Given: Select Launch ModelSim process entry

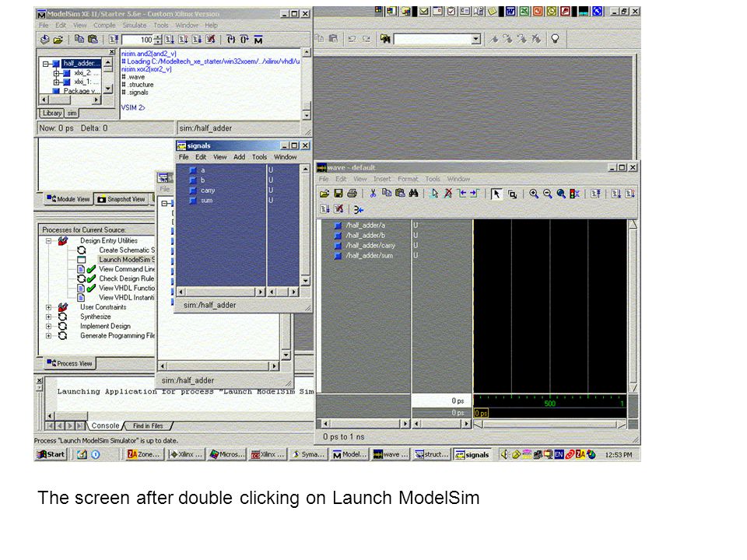Looking at the screenshot, I should tap(127, 260).
